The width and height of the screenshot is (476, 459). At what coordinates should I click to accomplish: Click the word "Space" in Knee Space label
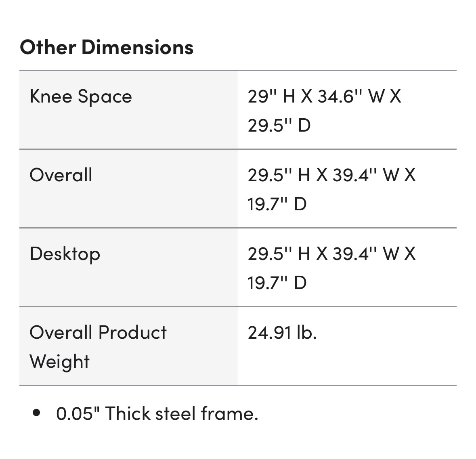point(105,97)
